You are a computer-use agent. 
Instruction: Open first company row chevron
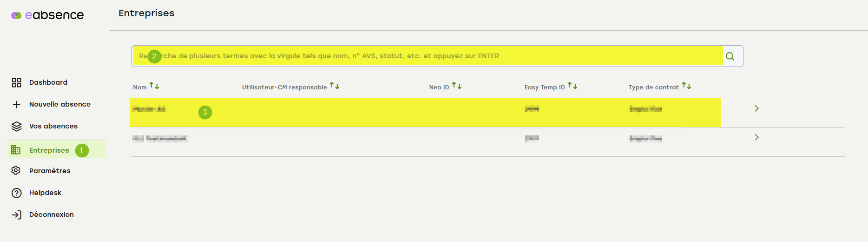pos(756,108)
